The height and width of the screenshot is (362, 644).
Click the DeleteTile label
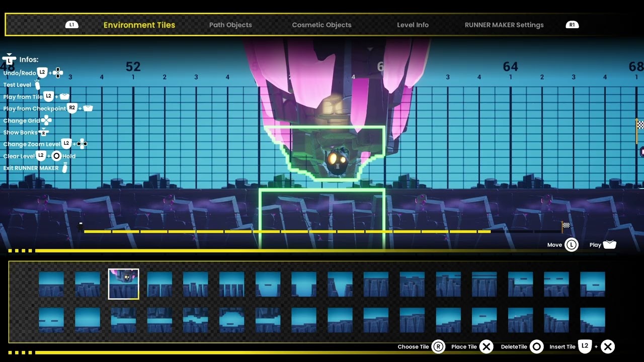tap(514, 347)
